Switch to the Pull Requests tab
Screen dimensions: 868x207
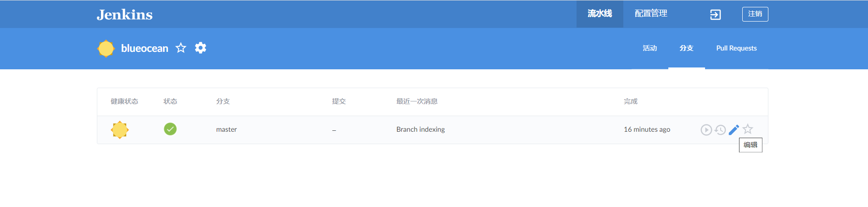(x=736, y=48)
